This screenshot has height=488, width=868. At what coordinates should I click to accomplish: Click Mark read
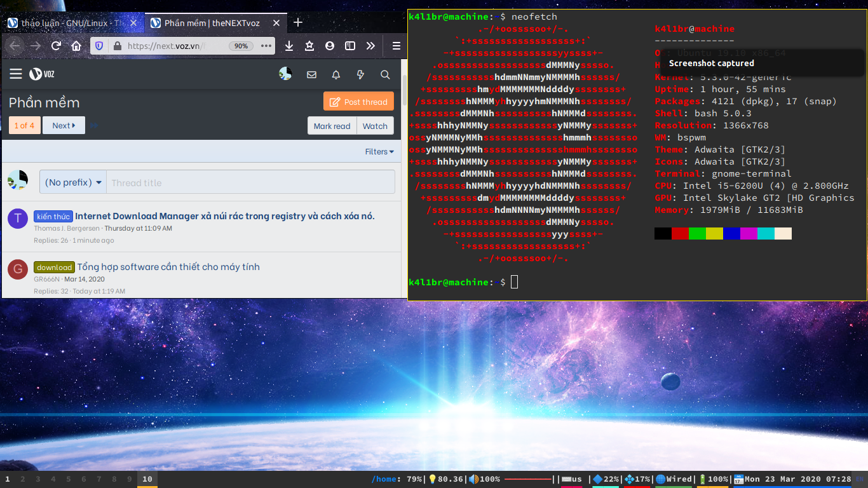pos(332,126)
